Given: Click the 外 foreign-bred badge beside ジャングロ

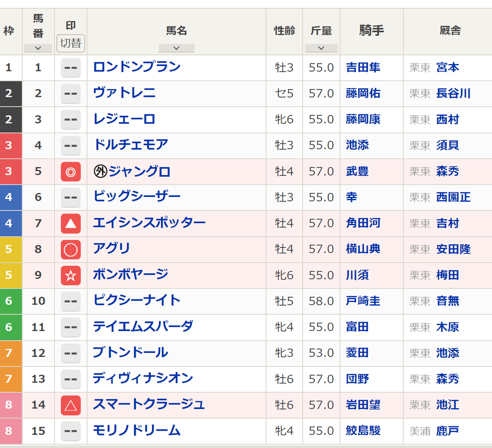Looking at the screenshot, I should point(100,171).
